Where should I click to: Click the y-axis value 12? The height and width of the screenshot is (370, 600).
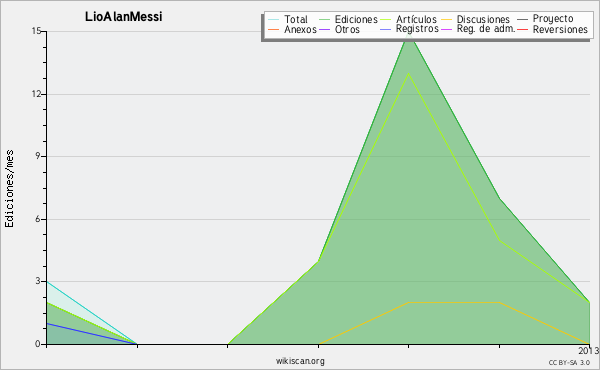coord(36,94)
